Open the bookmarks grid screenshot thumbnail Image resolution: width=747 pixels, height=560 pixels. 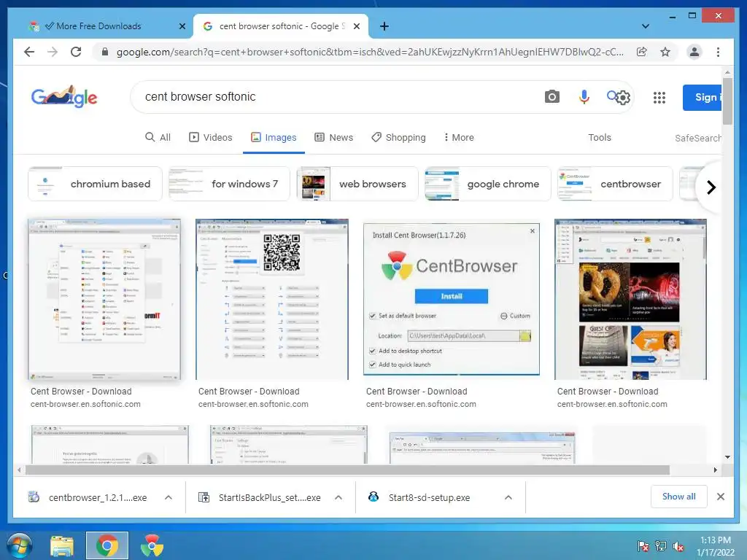tap(104, 299)
